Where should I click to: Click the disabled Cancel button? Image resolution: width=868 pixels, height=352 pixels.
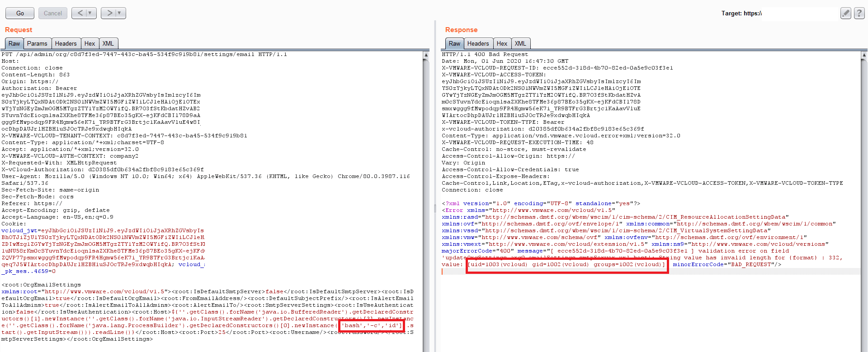click(53, 13)
